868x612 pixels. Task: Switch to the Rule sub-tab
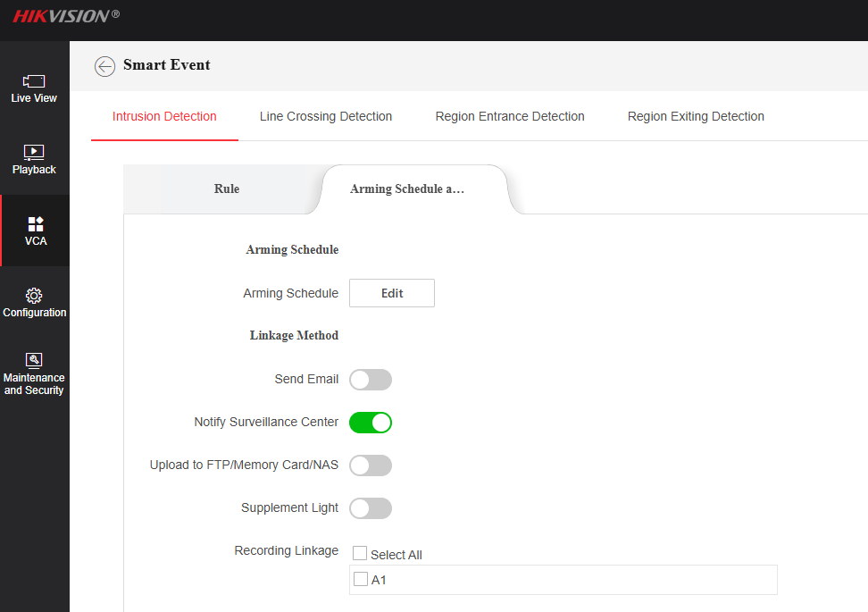coord(227,189)
